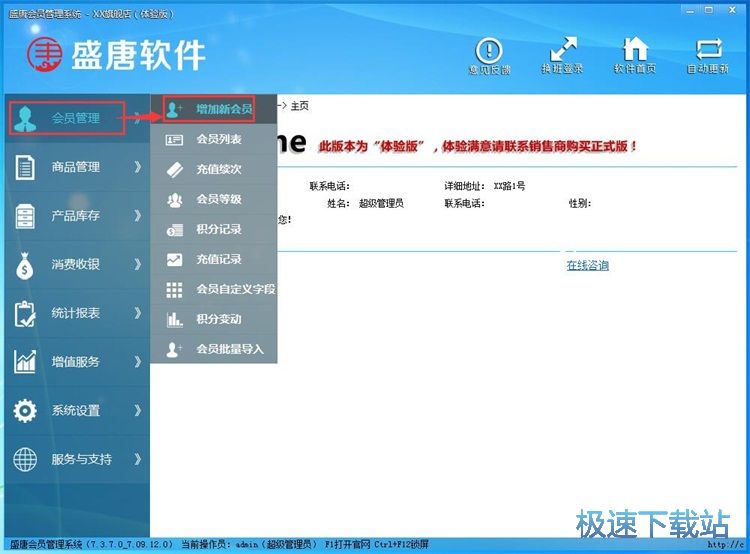Select 会员自定义字段 menu entry
This screenshot has width=750, height=554.
point(214,289)
